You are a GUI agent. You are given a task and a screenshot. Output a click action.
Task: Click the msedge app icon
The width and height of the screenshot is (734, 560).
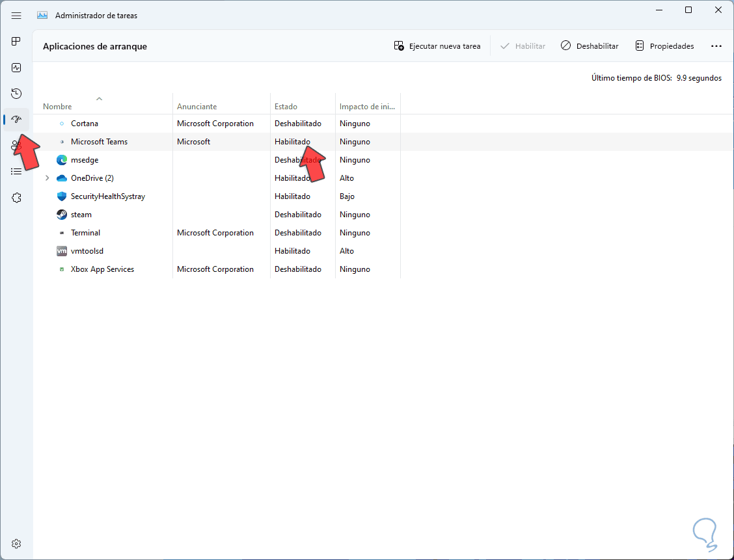pos(62,160)
